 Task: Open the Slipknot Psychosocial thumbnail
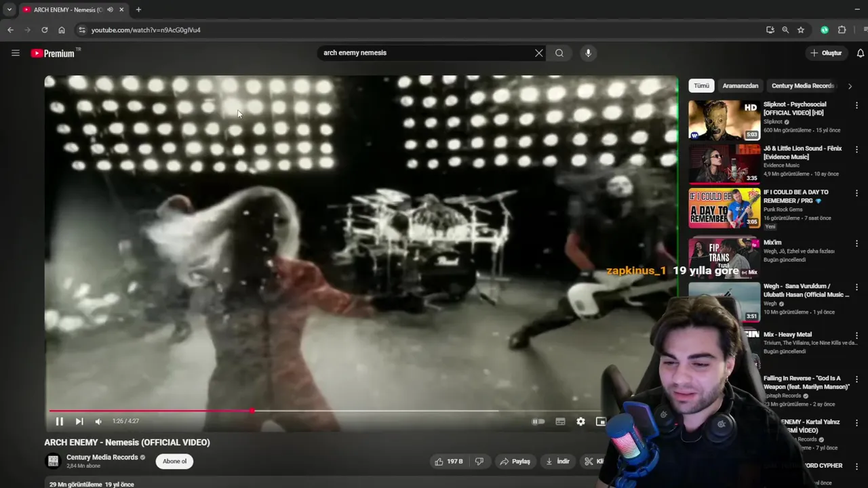[724, 120]
